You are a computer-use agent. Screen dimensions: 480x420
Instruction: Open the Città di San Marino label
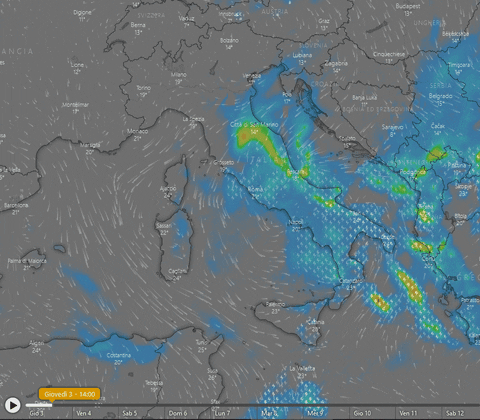(x=254, y=124)
